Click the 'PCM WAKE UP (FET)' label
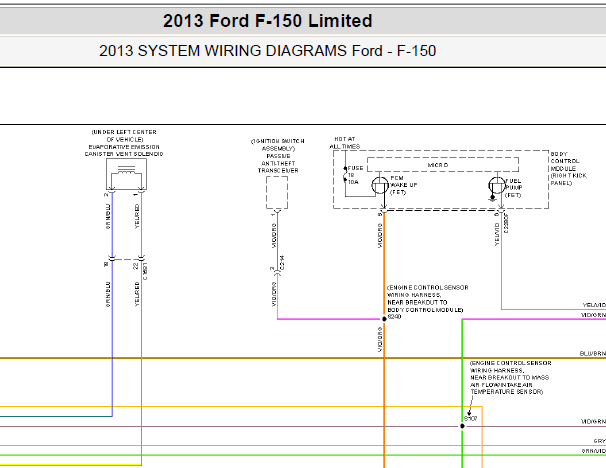This screenshot has width=606, height=468. pyautogui.click(x=403, y=185)
